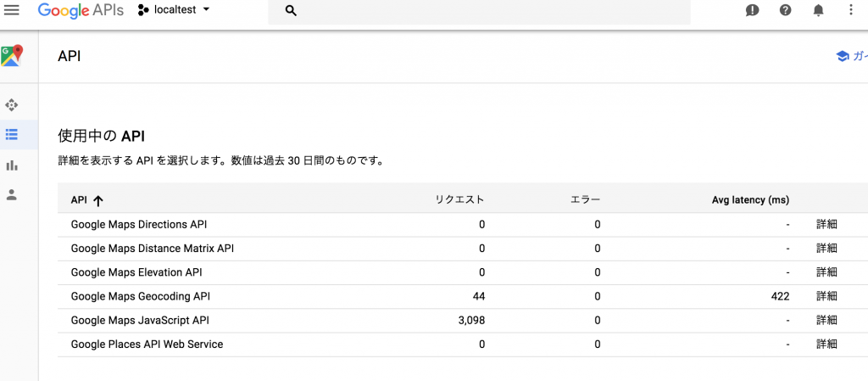Open the notifications bell
Image resolution: width=868 pixels, height=381 pixels.
pyautogui.click(x=818, y=10)
